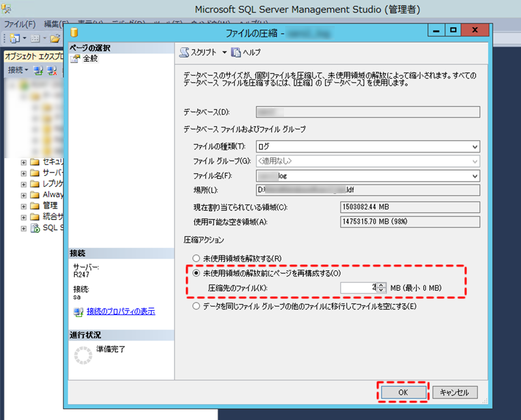Image resolution: width=521 pixels, height=420 pixels.
Task: Select the データを他のファイルに移行してファイルを空にする option
Action: tap(195, 306)
